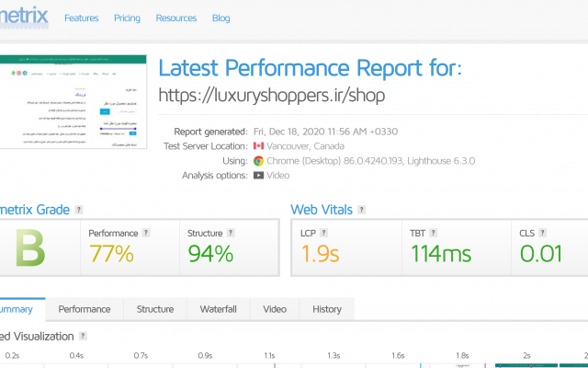Select the Summary tab
This screenshot has height=368, width=588.
[x=22, y=309]
